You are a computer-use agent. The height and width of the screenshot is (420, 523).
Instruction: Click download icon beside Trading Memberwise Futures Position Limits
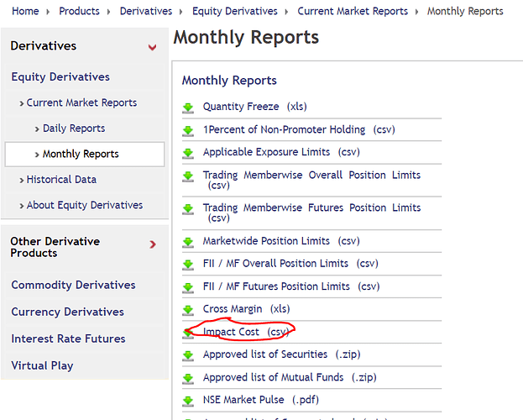point(188,209)
